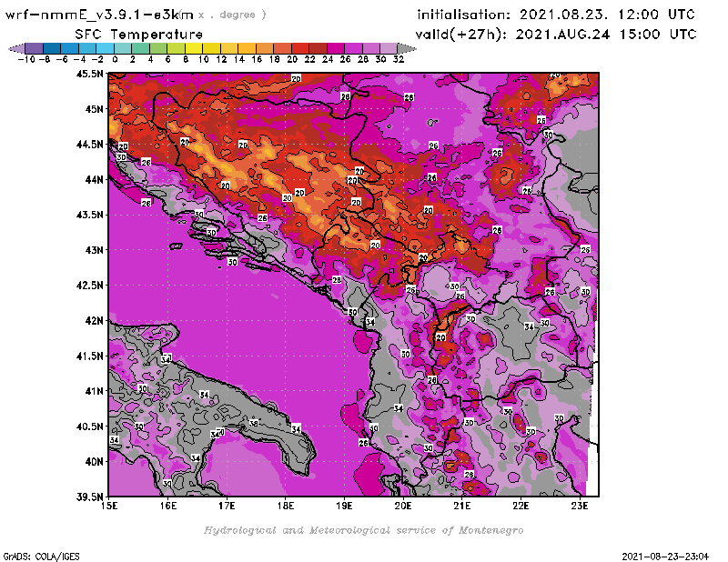Select the yellow 8 to 10 legend swatch
Screen dimensions: 728x562
coord(194,48)
